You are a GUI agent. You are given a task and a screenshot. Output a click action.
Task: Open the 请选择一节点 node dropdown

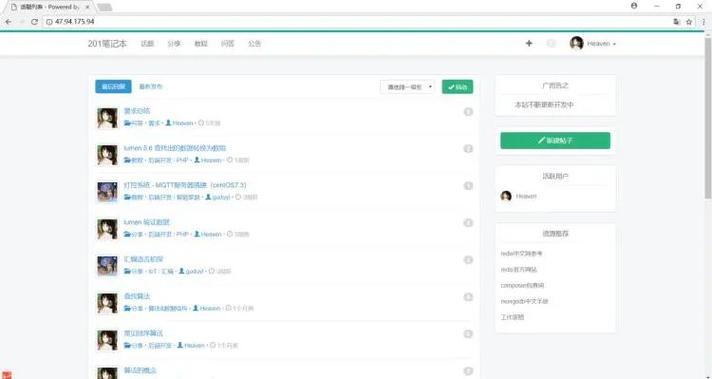pyautogui.click(x=407, y=87)
